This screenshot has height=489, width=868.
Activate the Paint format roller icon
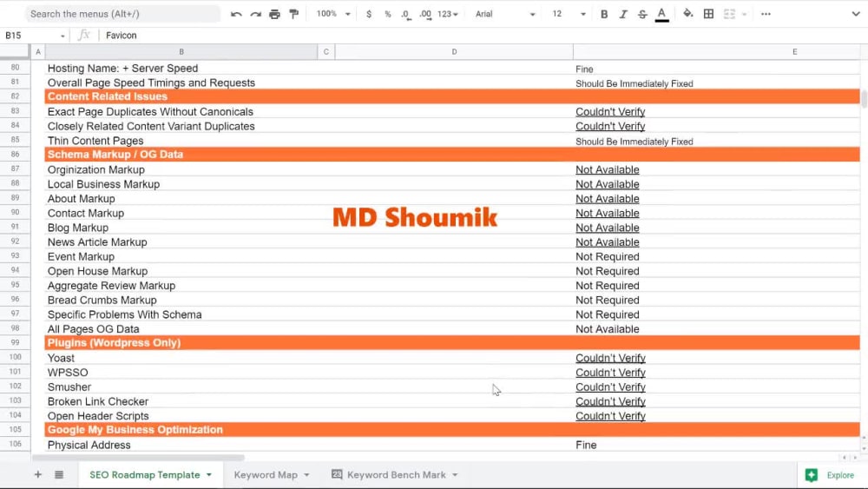tap(294, 14)
